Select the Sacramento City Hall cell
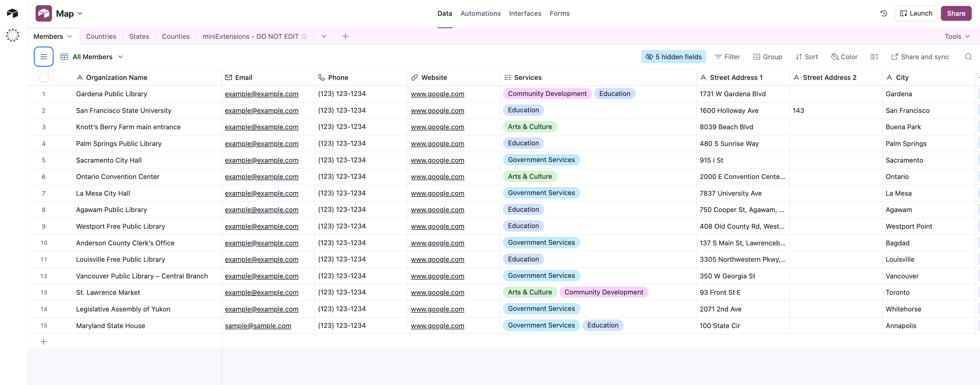The image size is (980, 385). click(109, 160)
